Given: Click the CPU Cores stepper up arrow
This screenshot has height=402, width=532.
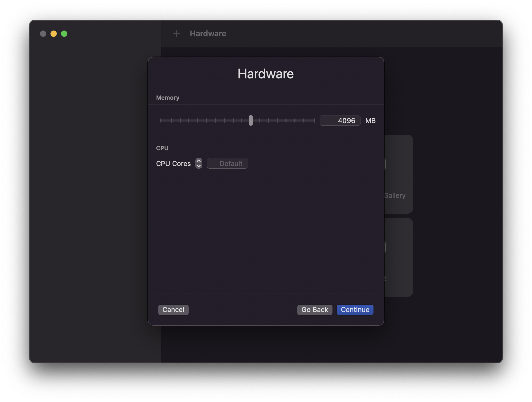Looking at the screenshot, I should click(199, 161).
